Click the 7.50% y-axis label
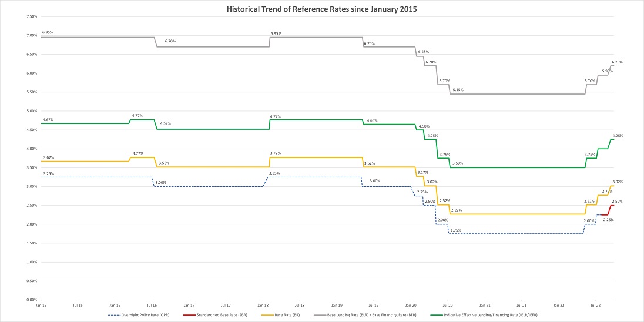 32,16
